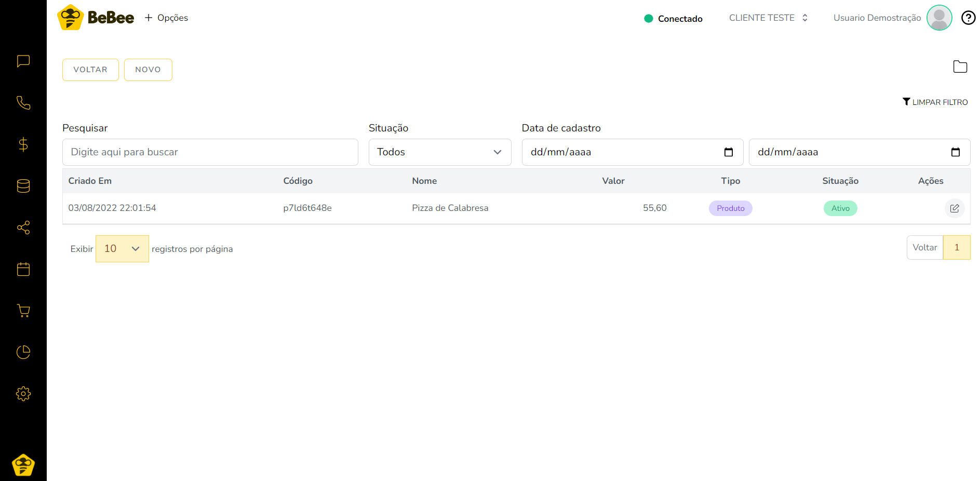Open the dollar sign finance icon
Screen dimensions: 980x481
click(x=23, y=144)
